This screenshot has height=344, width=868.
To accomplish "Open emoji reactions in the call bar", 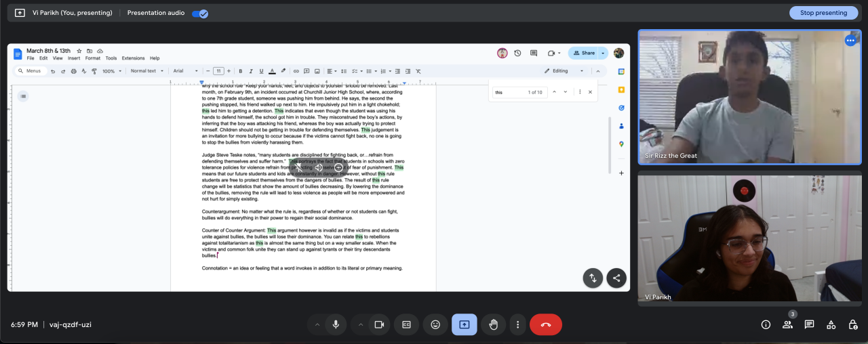I will click(435, 324).
